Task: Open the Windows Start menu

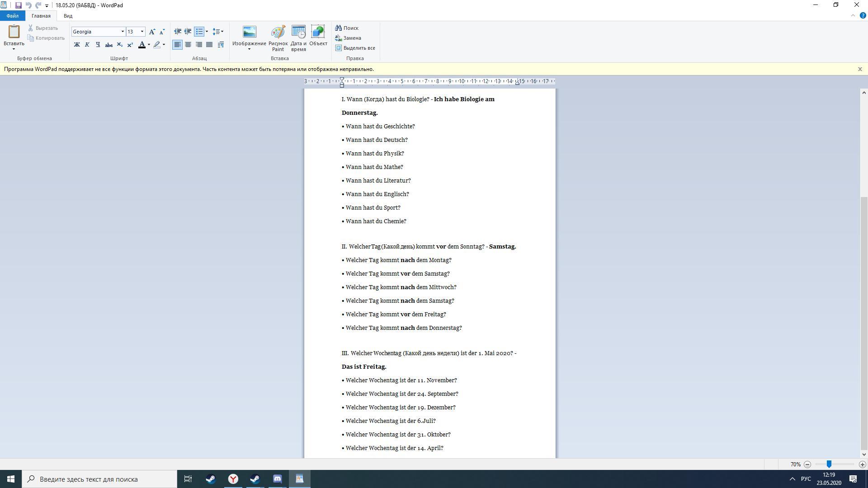Action: click(11, 479)
